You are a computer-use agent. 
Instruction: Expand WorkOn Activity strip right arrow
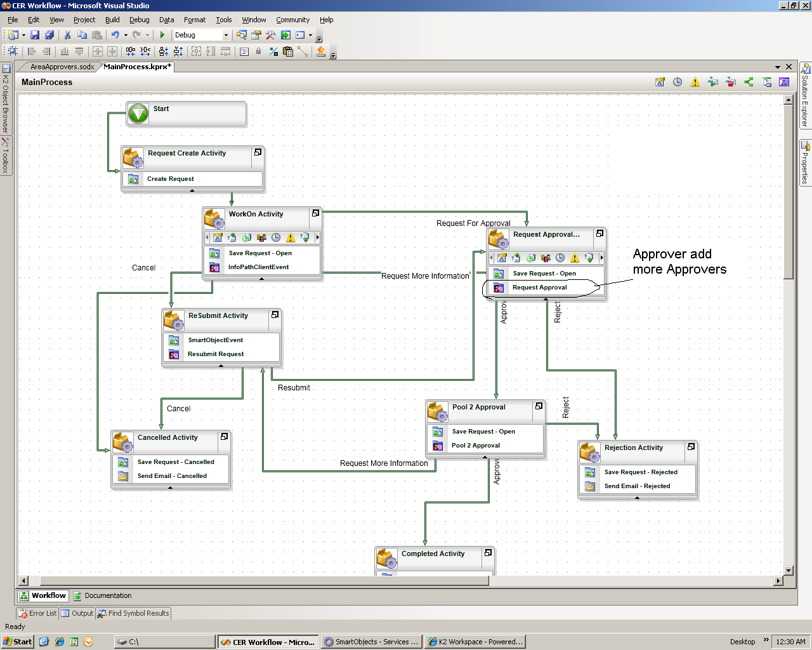(x=317, y=237)
